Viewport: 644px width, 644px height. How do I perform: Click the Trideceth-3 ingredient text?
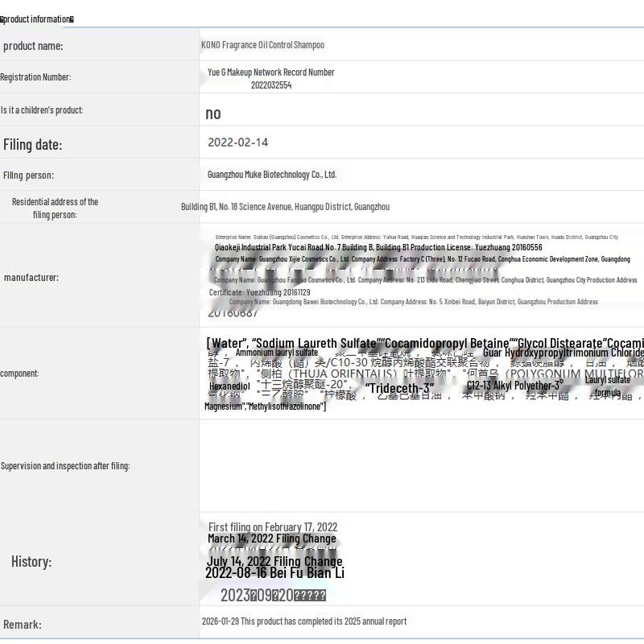(399, 388)
